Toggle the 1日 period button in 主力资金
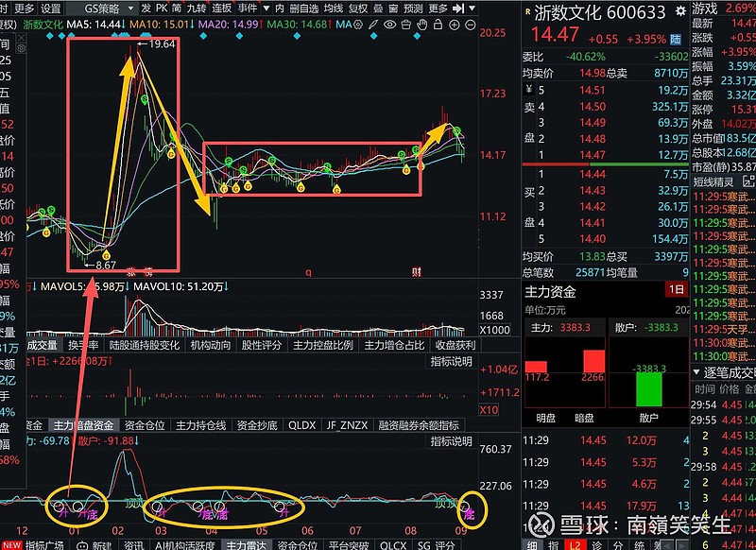Image resolution: width=756 pixels, height=550 pixels. (x=677, y=289)
